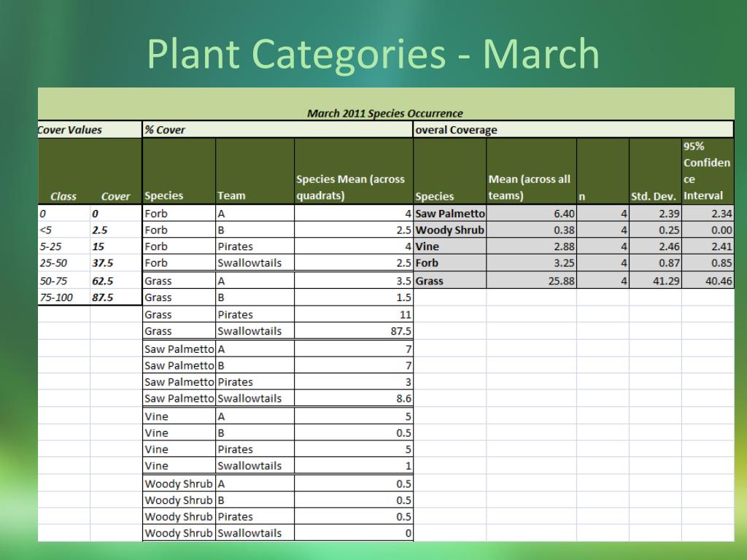Screen dimensions: 747x560
Task: Select the "Std. Dev." column header
Action: coord(653,196)
